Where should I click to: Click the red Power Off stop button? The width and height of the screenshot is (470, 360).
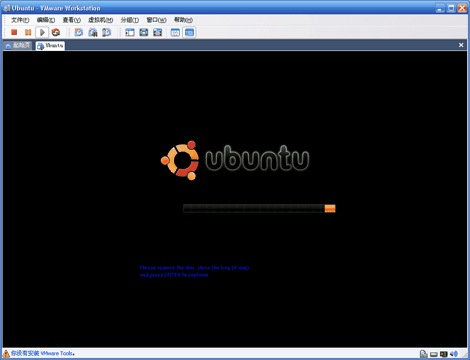(14, 32)
